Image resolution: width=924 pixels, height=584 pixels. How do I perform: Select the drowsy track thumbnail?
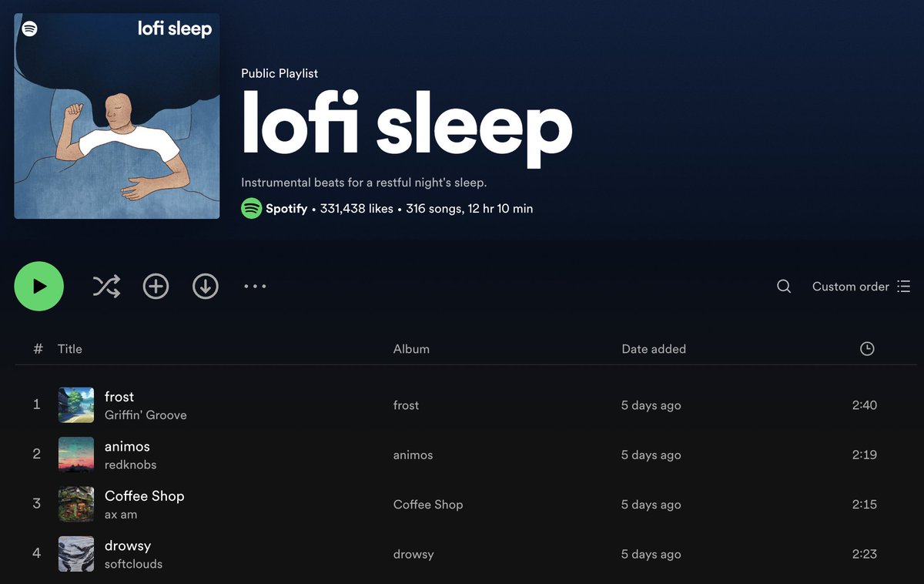76,554
